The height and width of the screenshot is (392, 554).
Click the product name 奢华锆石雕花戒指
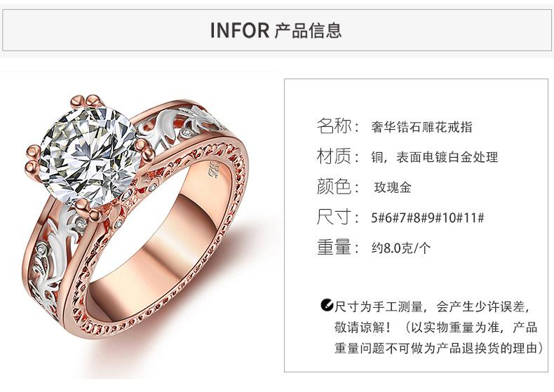pos(421,127)
